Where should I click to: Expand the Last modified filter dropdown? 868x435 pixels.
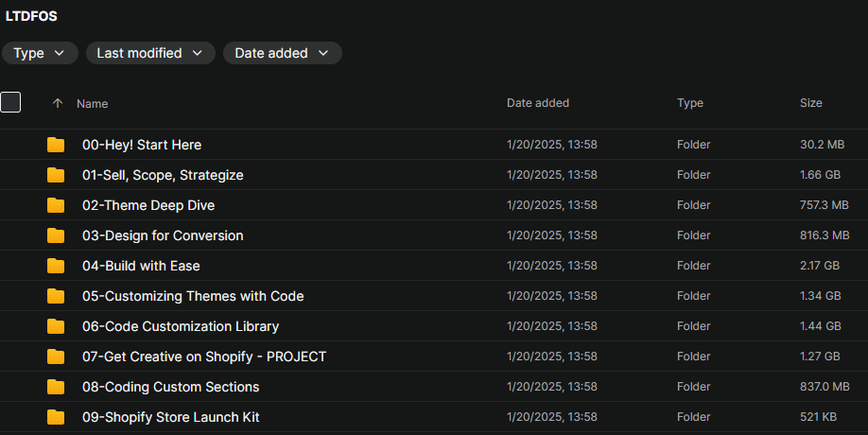(x=149, y=53)
